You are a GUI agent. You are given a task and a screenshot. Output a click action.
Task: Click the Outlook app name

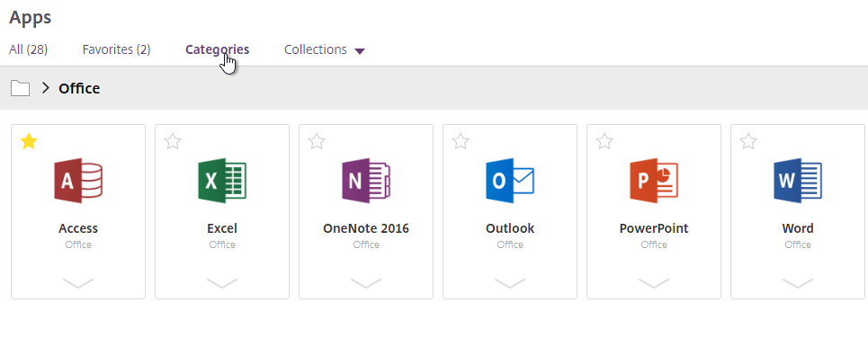tap(510, 228)
